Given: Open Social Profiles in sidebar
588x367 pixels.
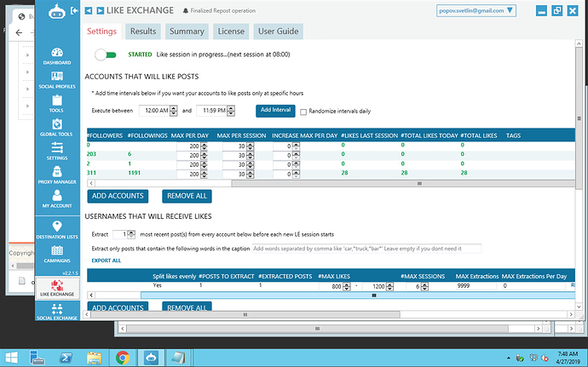Looking at the screenshot, I should [x=57, y=80].
